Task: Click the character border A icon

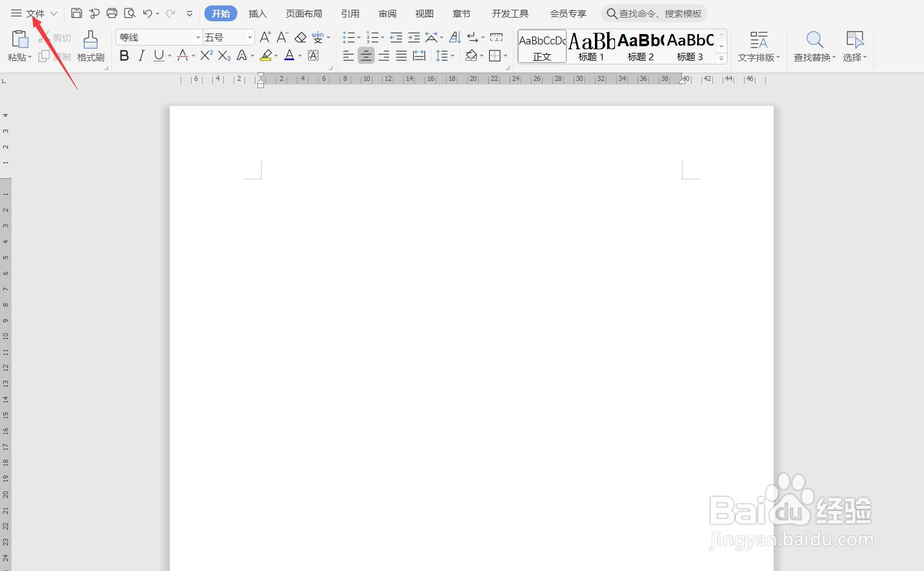Action: (313, 56)
